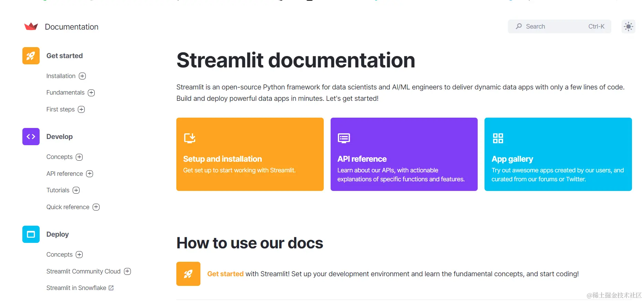This screenshot has height=301, width=644.
Task: Toggle the light/dark theme sun button
Action: (629, 26)
